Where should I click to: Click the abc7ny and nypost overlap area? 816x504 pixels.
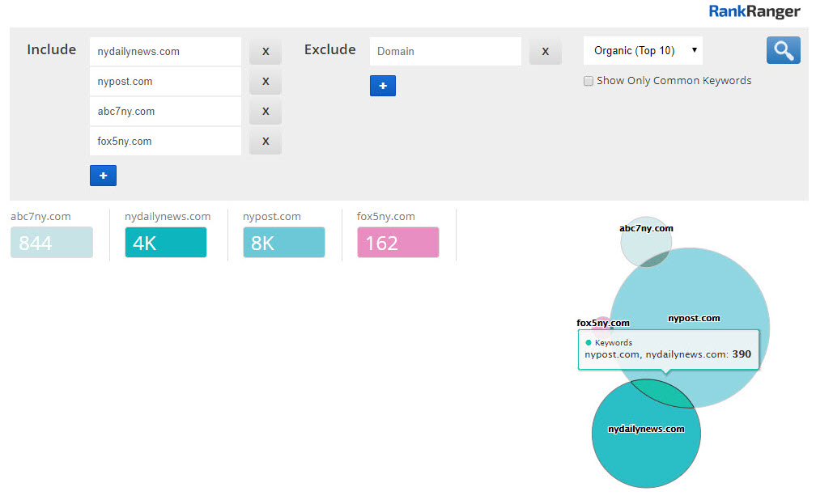tap(653, 259)
